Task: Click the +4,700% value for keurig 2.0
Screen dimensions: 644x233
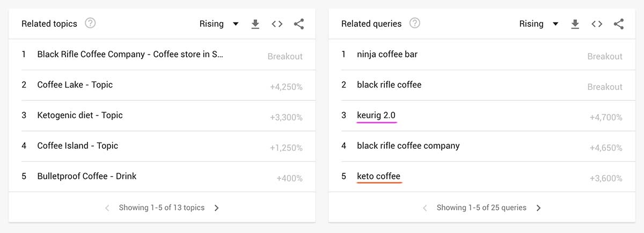Action: coord(606,118)
